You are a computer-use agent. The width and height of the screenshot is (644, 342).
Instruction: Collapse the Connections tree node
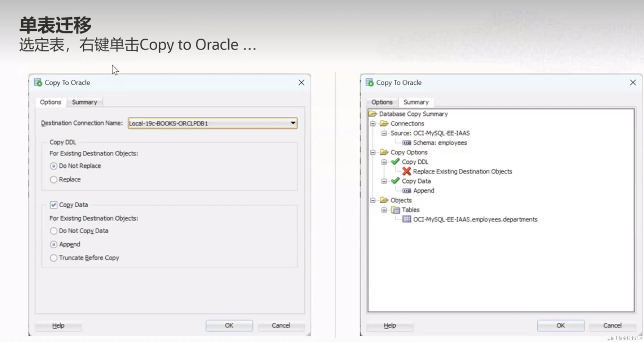click(x=373, y=123)
